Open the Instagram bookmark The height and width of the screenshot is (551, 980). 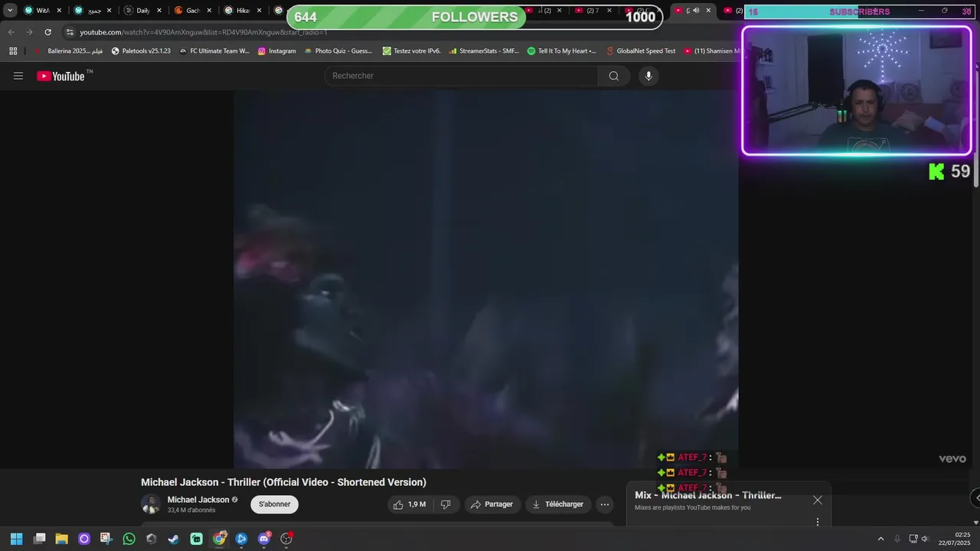[x=276, y=51]
